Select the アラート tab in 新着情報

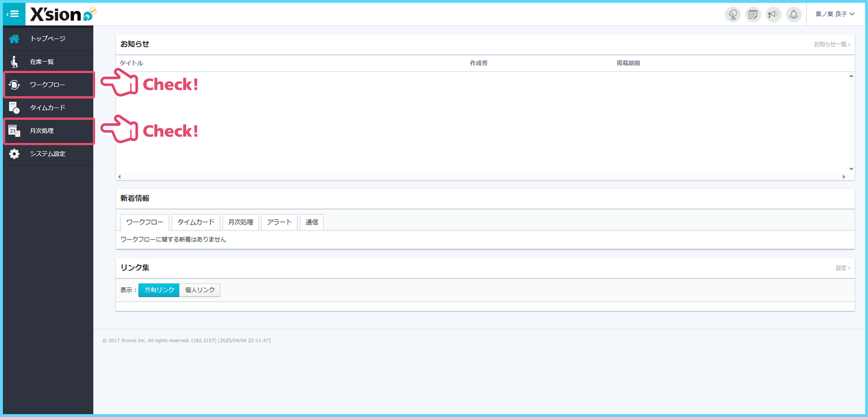(x=279, y=222)
